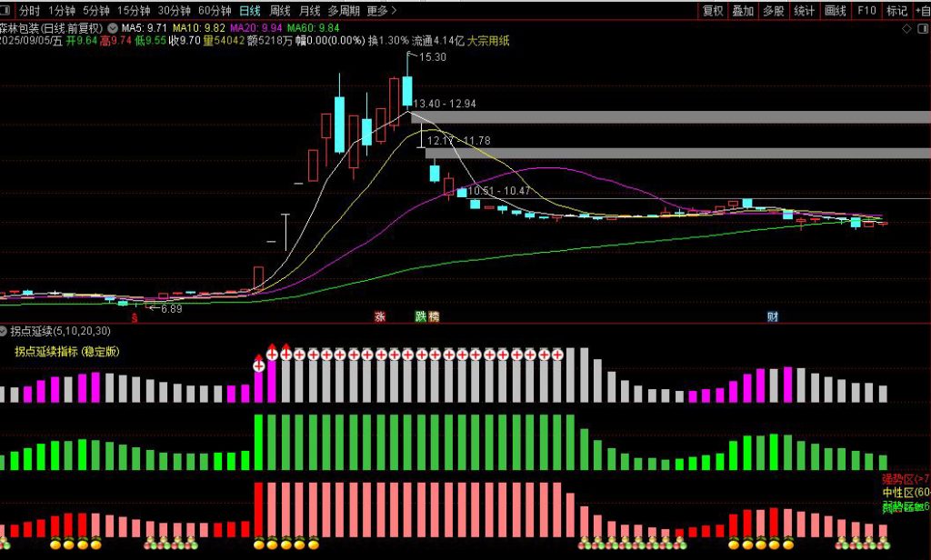Image resolution: width=931 pixels, height=560 pixels.
Task: Collapse the 拐点延续 indicator panel arrow
Action: [5, 330]
